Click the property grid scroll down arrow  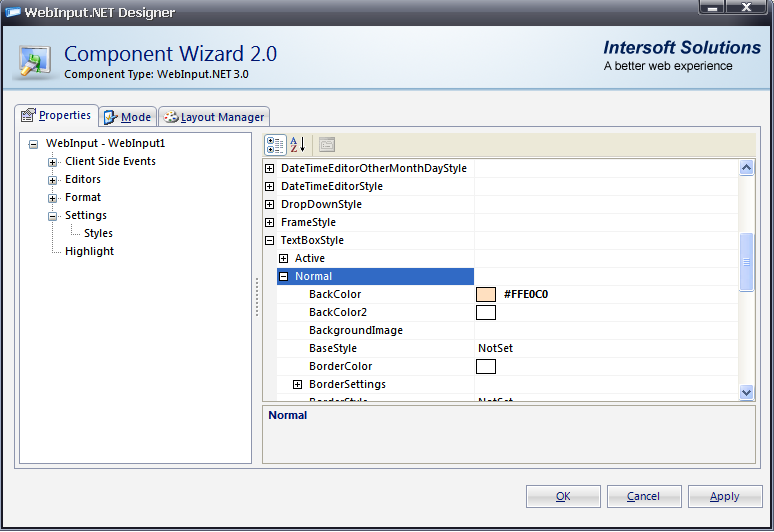click(746, 393)
